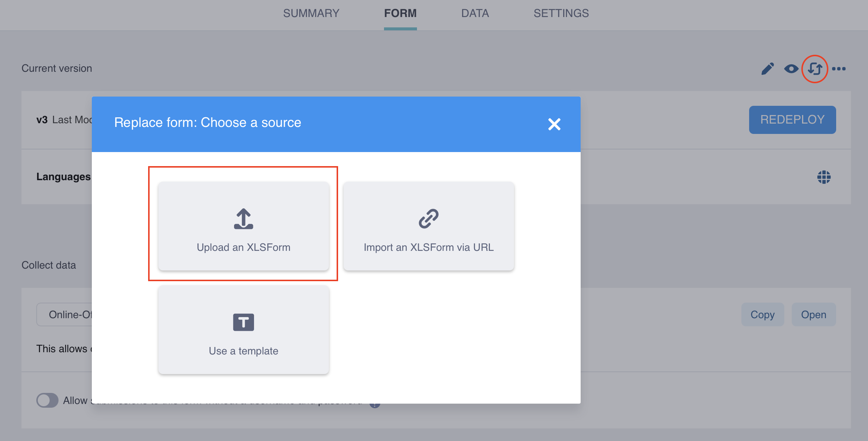Toggle anonymous submissions without username switch
The image size is (868, 441).
(47, 400)
